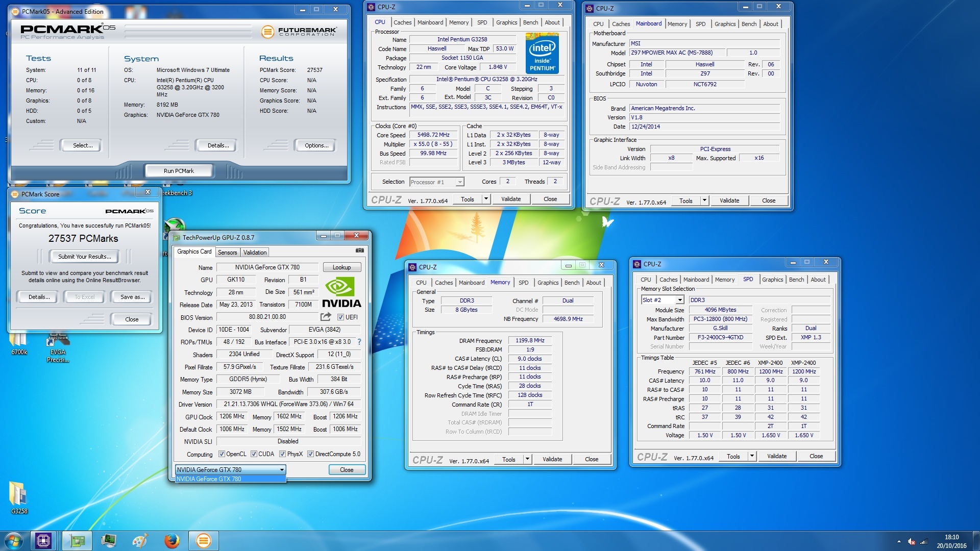Expand Tools arrow in CPU-Z Memory window

(527, 459)
